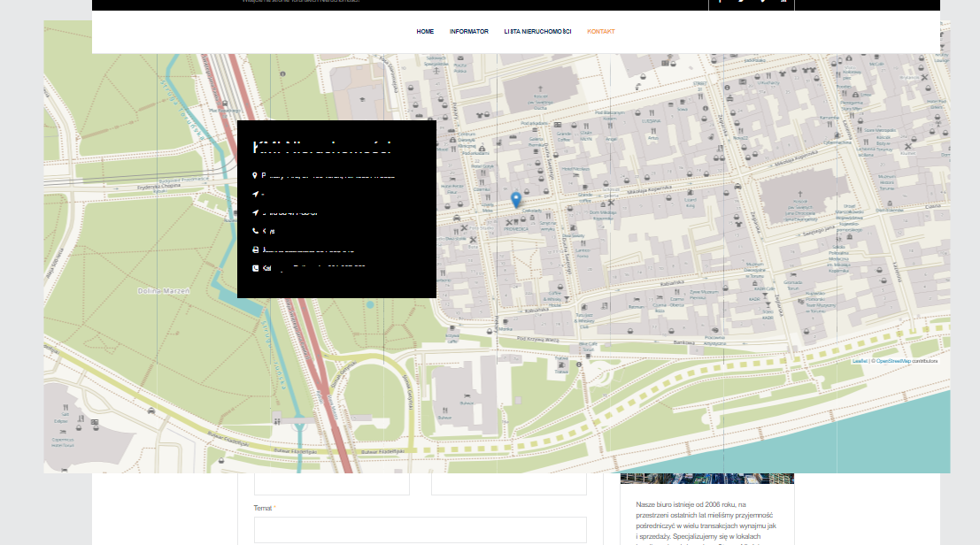Open LISTA NIERUCHOMOŚCI in navigation
980x545 pixels.
[537, 32]
